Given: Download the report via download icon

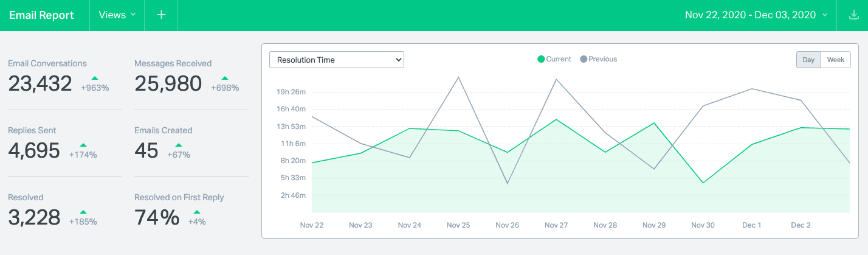Looking at the screenshot, I should click(x=853, y=15).
